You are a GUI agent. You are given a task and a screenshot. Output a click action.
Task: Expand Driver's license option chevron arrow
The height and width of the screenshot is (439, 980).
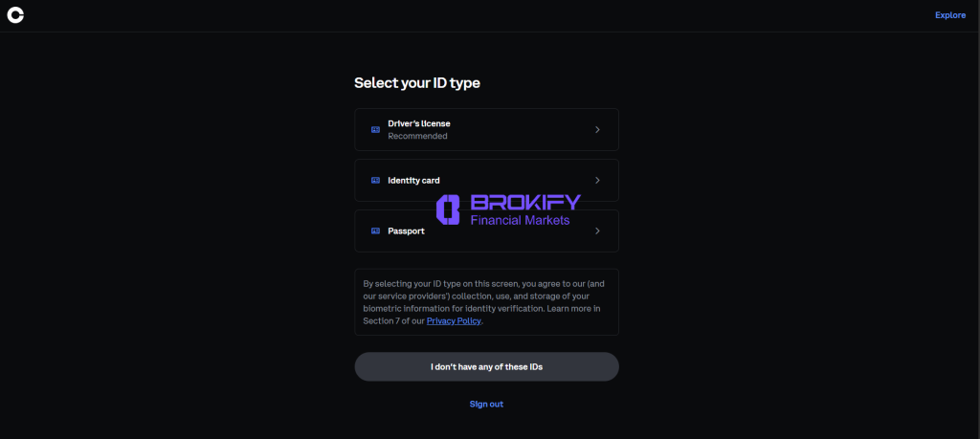click(x=597, y=129)
